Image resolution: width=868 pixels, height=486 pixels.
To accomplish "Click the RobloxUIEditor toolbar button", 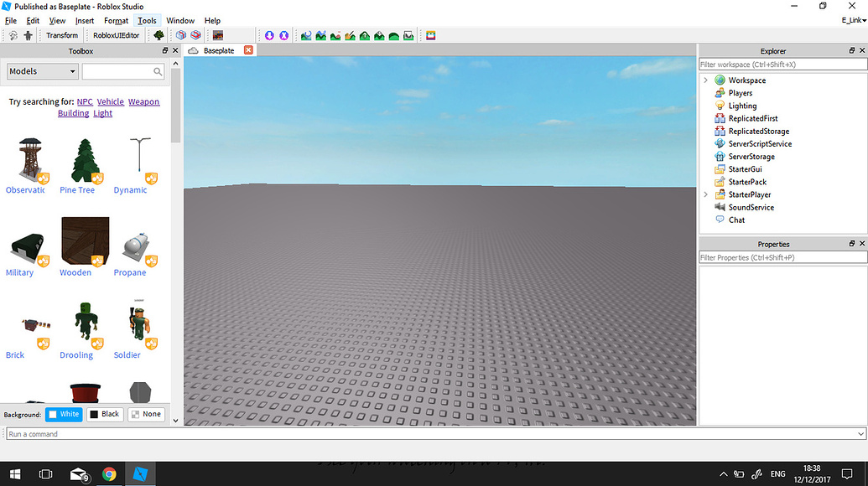I will (x=117, y=35).
